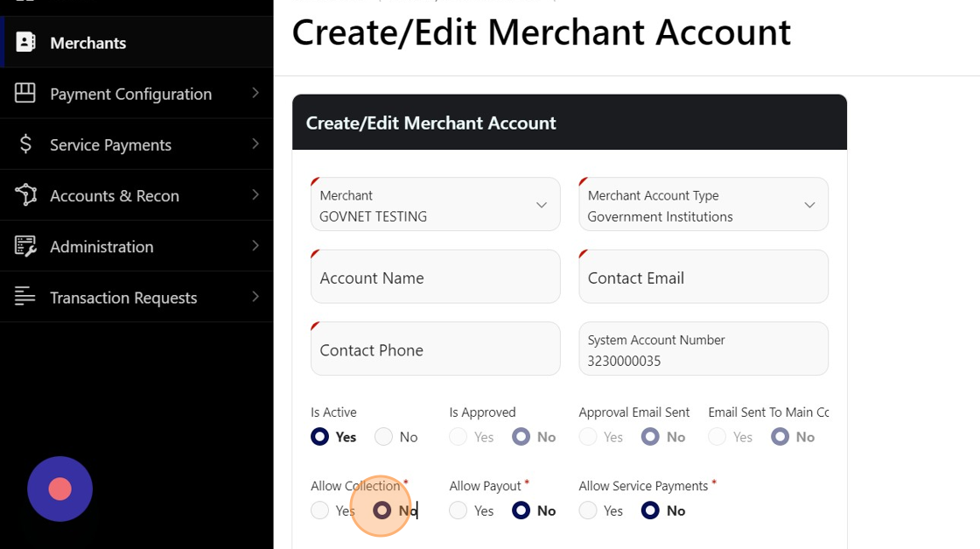Expand the Administration submenu chevron
This screenshot has width=980, height=549.
[x=255, y=246]
